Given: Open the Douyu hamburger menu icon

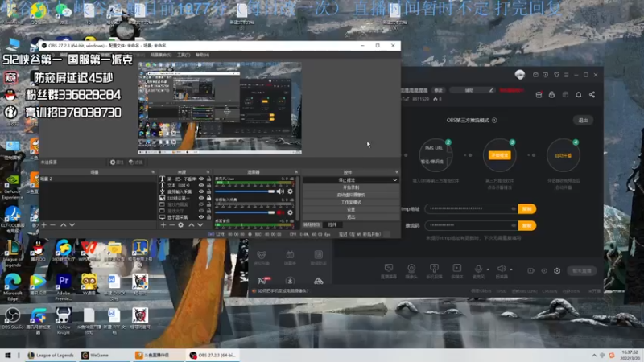Looking at the screenshot, I should [x=567, y=75].
